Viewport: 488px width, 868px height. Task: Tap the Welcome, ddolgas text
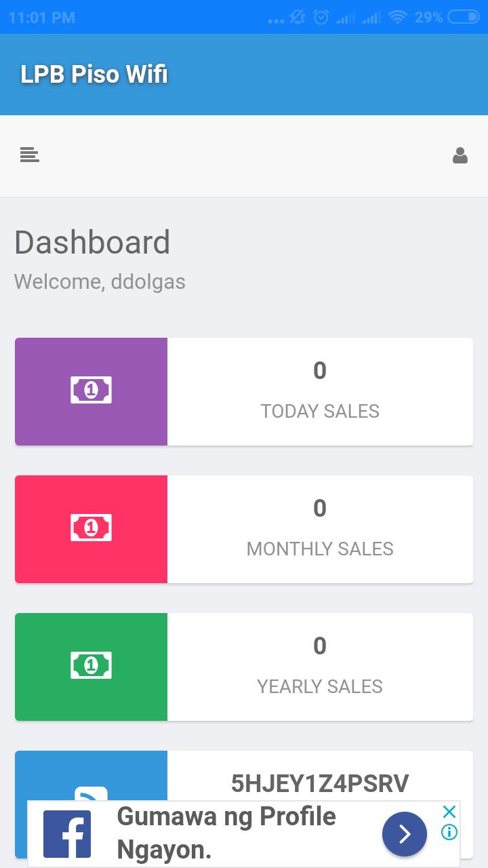click(x=100, y=281)
